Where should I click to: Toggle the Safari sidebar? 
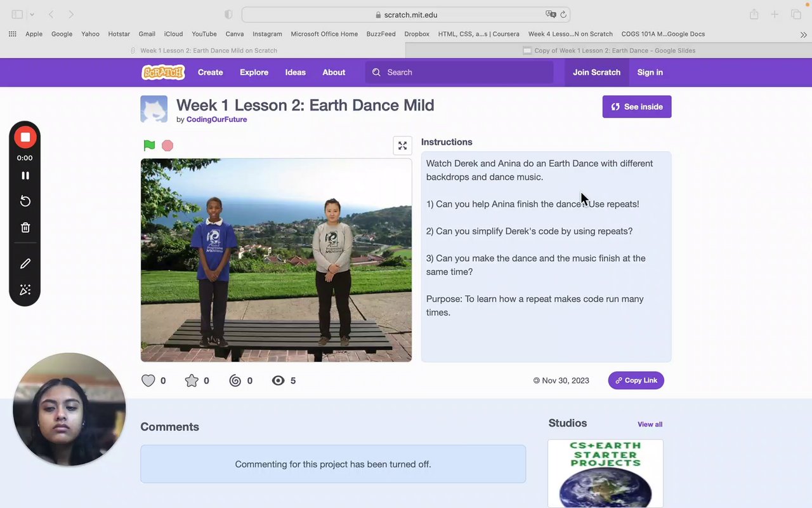[17, 14]
